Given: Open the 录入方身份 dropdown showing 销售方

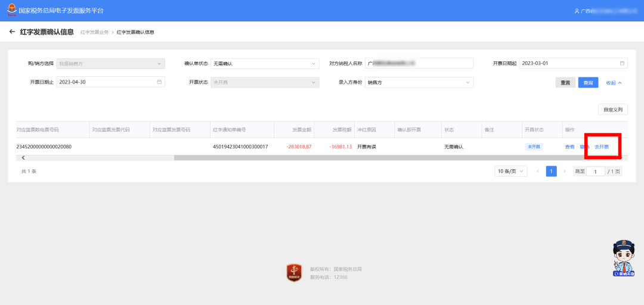Looking at the screenshot, I should tap(419, 83).
